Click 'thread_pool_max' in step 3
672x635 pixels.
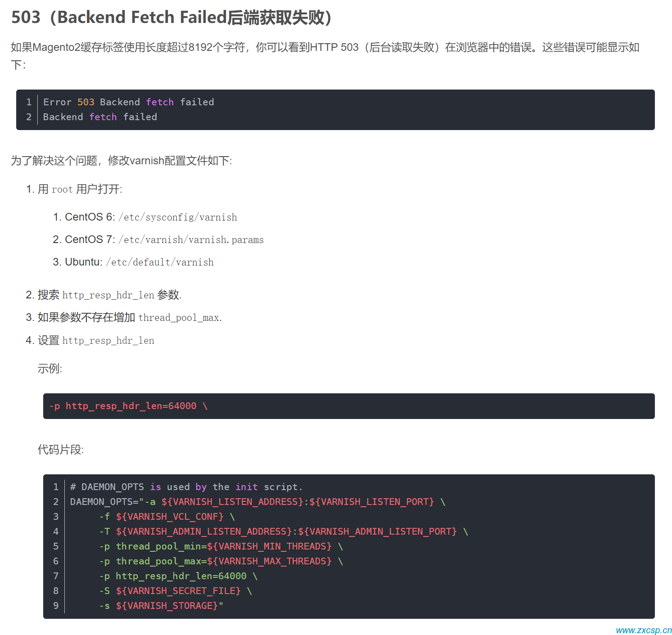pos(179,318)
